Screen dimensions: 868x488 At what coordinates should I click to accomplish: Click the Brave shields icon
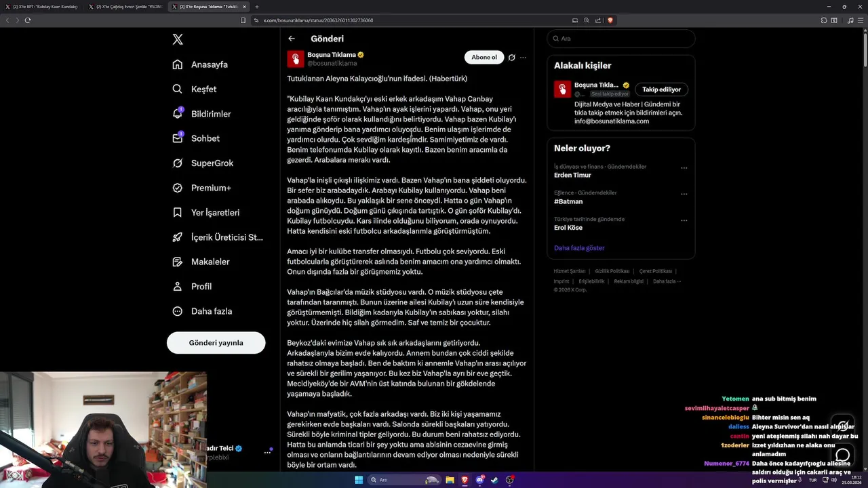610,20
